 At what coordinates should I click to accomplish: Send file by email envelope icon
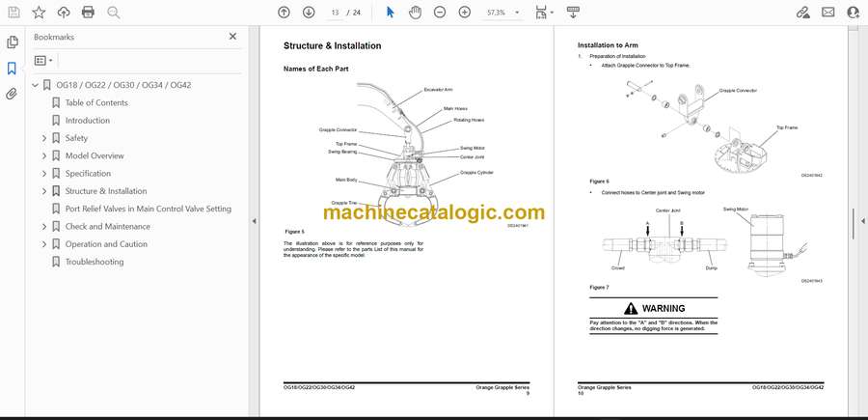tap(828, 13)
